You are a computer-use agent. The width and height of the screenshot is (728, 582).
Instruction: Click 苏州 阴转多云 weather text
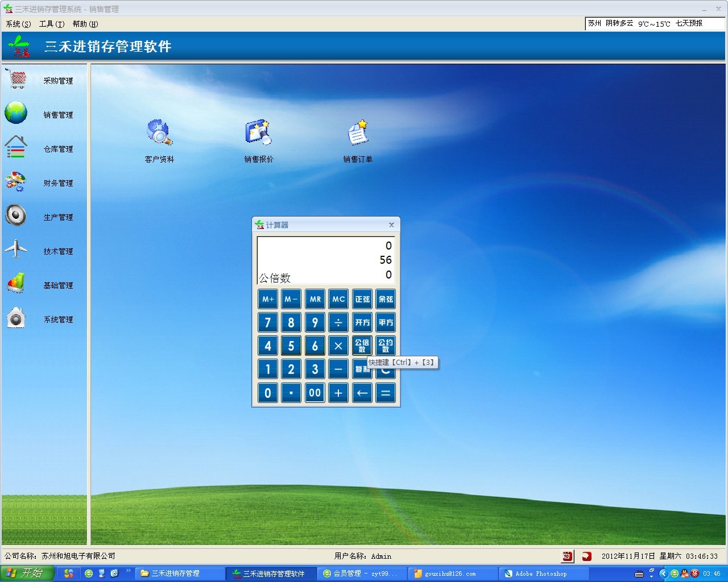(x=611, y=23)
